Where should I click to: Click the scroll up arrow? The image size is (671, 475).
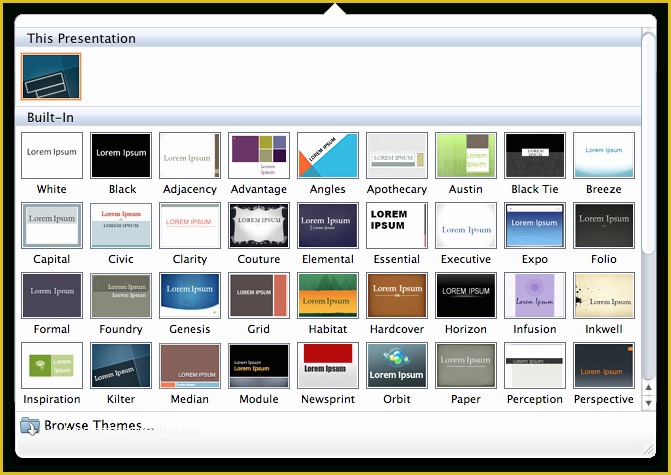(x=648, y=387)
